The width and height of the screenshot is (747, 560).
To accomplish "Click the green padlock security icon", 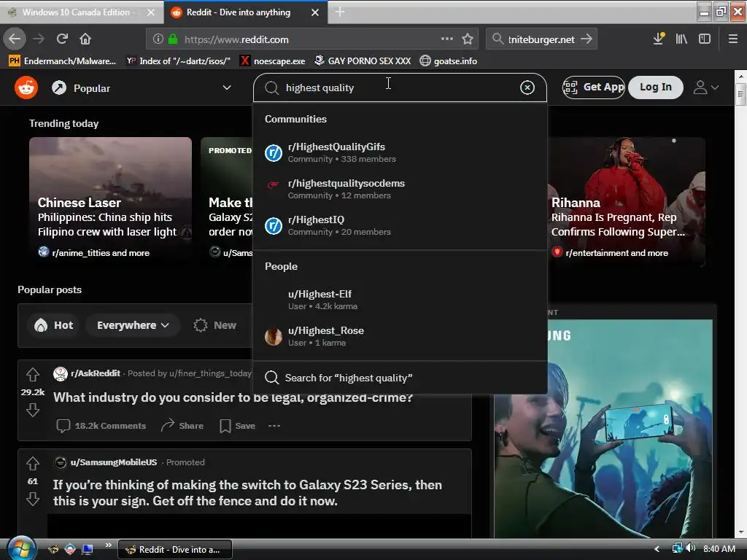I will coord(173,39).
